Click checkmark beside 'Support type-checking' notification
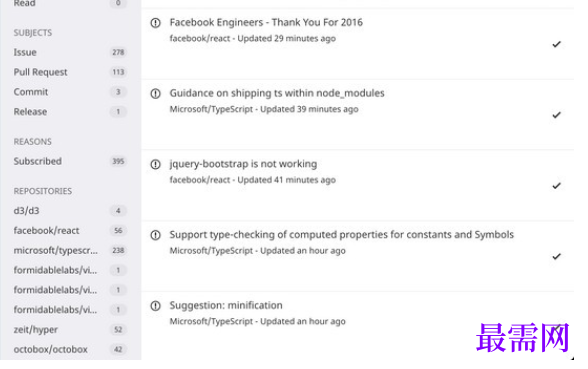The height and width of the screenshot is (369, 588). 556,256
